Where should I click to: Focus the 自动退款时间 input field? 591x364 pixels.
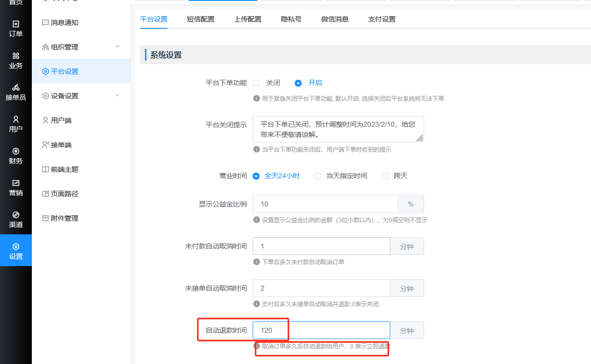pos(321,330)
